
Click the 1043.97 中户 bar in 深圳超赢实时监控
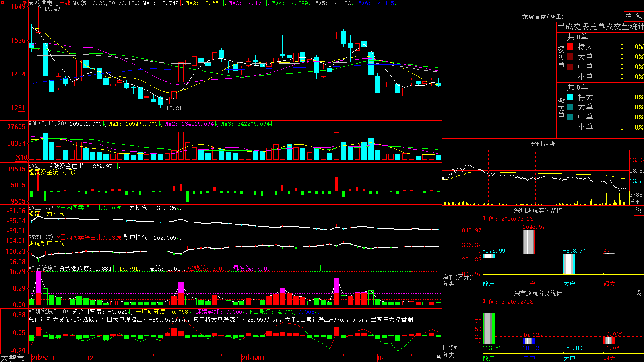[x=529, y=242]
